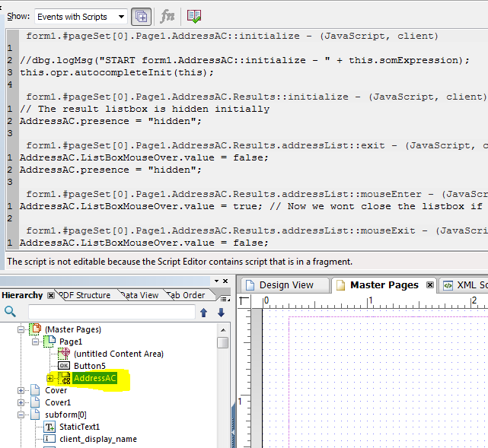Switch to the PDF Structure tab
The image size is (488, 448).
[85, 295]
